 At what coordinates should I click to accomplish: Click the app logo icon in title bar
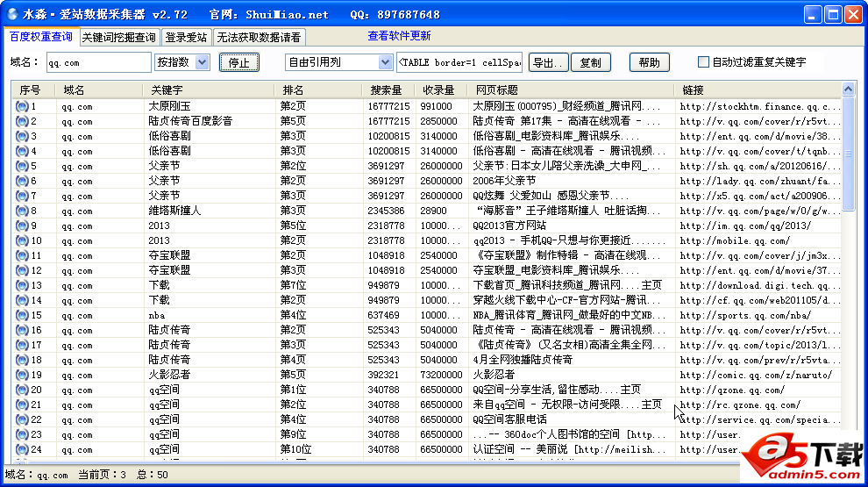(12, 14)
